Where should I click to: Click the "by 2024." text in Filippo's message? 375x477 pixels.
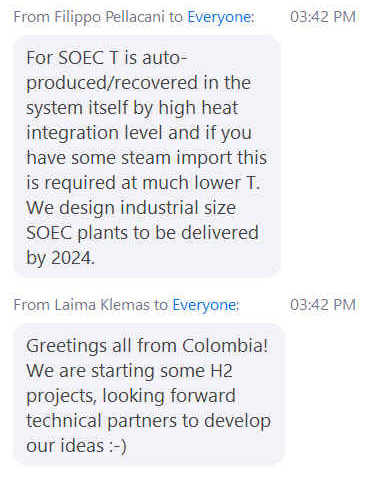(x=61, y=258)
